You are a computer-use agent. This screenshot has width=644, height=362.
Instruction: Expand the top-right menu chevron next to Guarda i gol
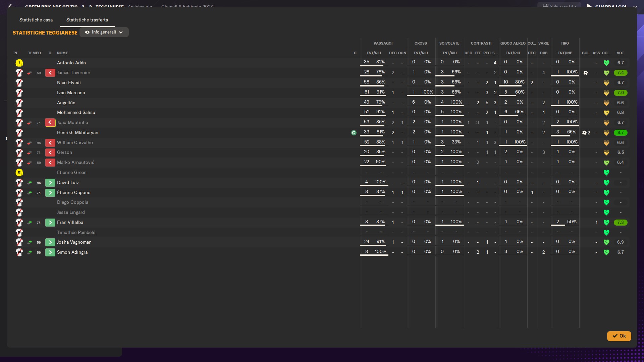click(635, 6)
